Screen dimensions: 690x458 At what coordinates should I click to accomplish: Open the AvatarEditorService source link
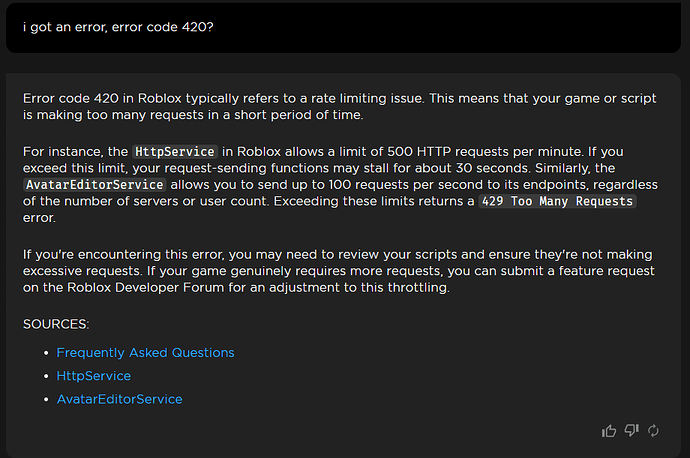point(119,399)
